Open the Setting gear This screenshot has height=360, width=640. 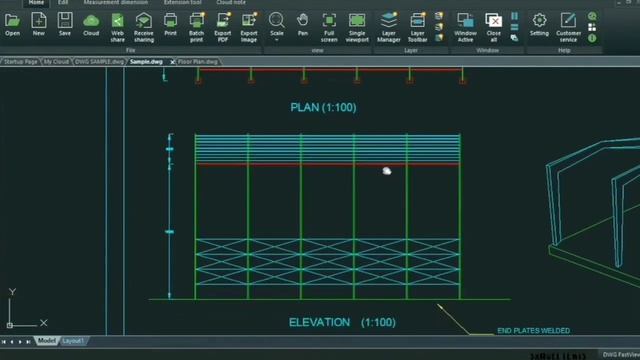(539, 24)
